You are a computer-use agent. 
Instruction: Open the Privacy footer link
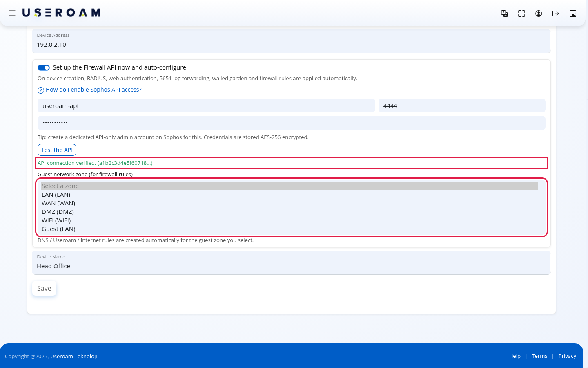point(567,356)
